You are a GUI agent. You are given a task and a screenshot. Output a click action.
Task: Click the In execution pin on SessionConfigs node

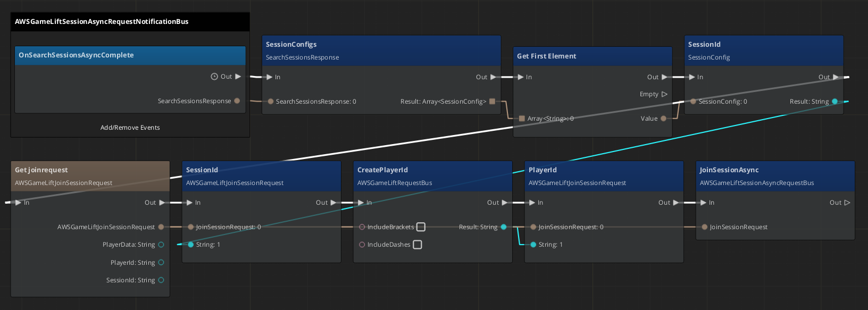(270, 77)
